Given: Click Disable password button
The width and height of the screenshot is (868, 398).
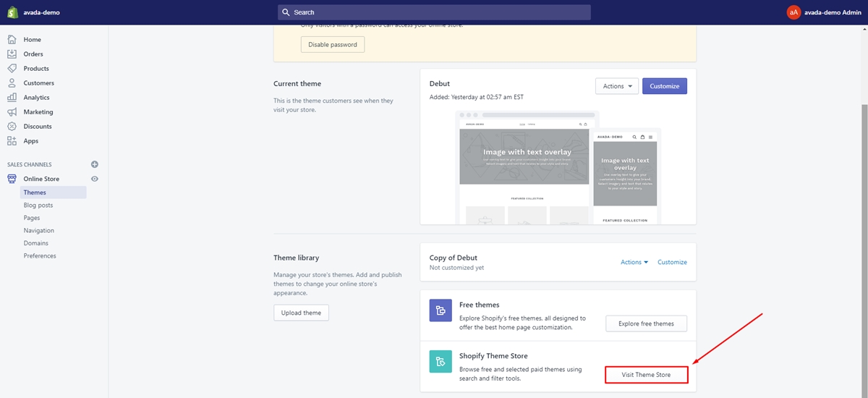Looking at the screenshot, I should [x=333, y=44].
